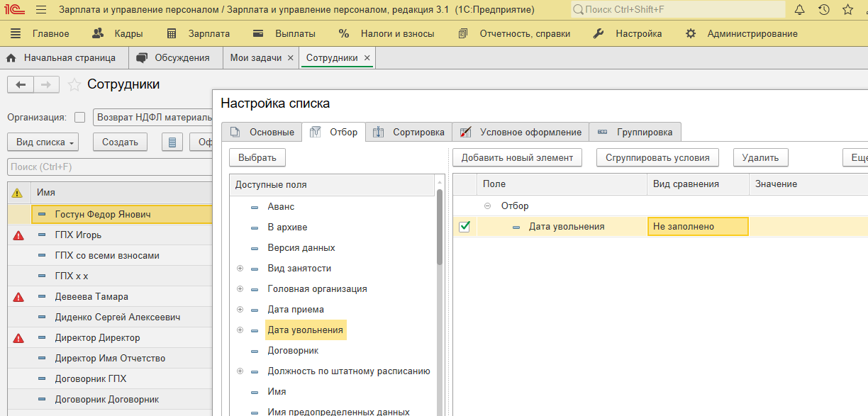868x416 pixels.
Task: Expand the Вид занятости field
Action: point(240,269)
